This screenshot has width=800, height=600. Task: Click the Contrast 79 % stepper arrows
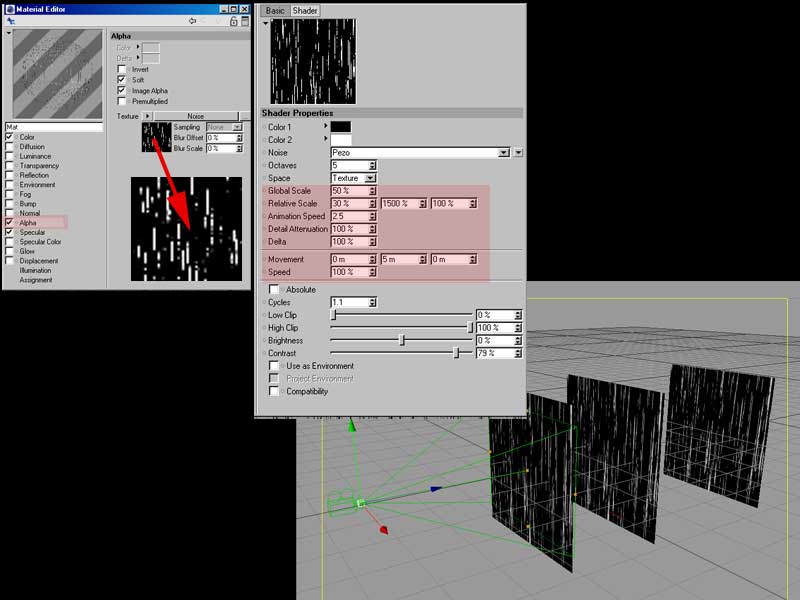click(x=518, y=353)
